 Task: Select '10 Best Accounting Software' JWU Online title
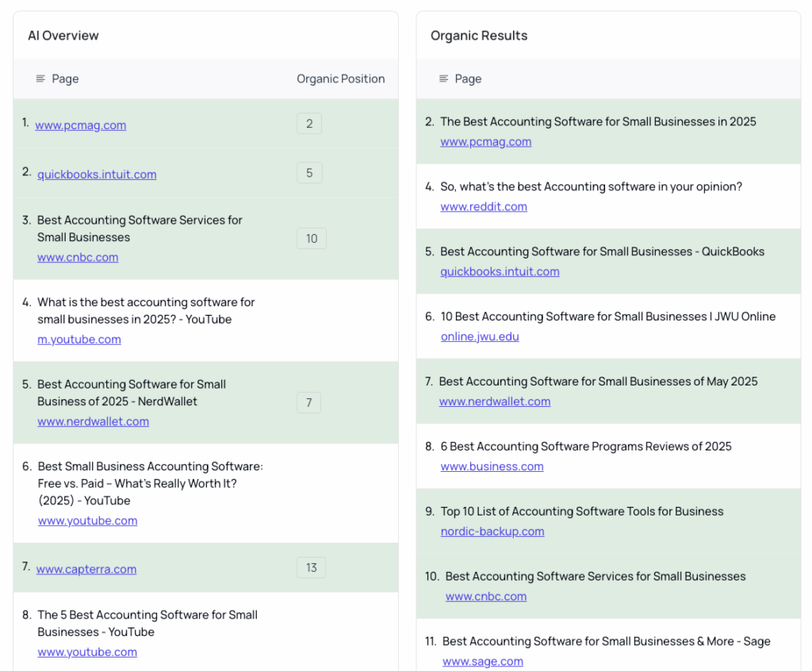click(x=608, y=316)
